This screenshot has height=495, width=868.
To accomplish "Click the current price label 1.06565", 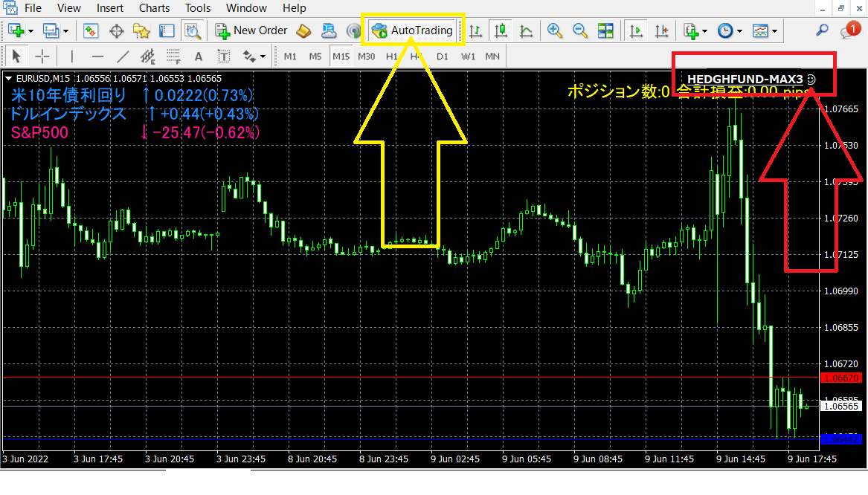I will [x=841, y=406].
